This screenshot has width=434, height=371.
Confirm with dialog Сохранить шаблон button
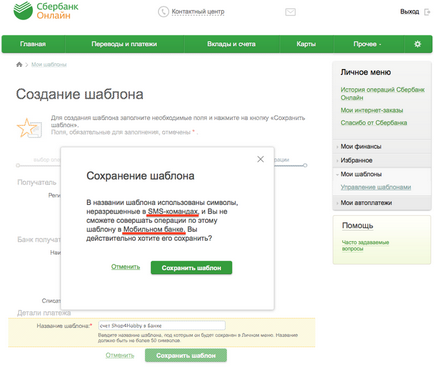pos(191,268)
